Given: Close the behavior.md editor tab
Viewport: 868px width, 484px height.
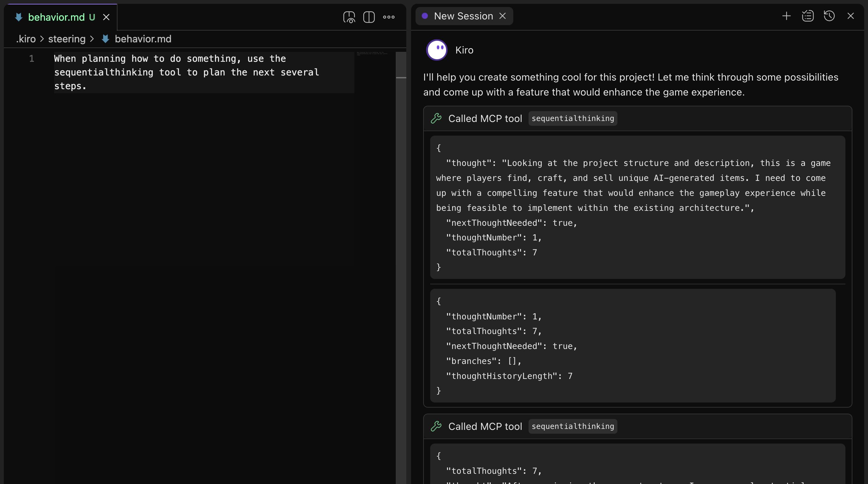Looking at the screenshot, I should (x=106, y=17).
